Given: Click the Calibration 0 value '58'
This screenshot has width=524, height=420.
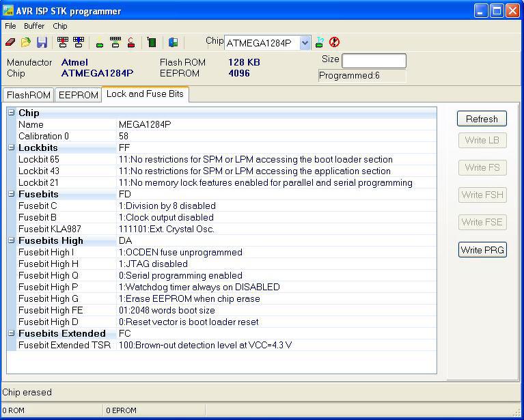Looking at the screenshot, I should (124, 136).
